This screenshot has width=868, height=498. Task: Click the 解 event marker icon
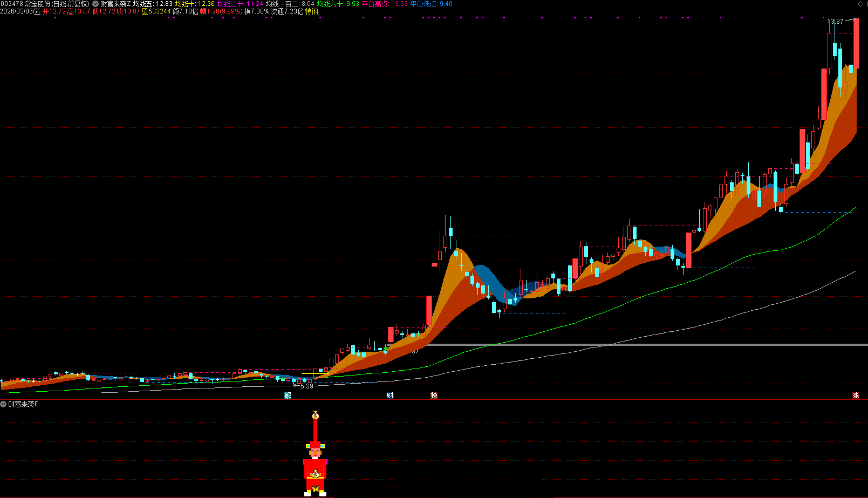point(288,395)
